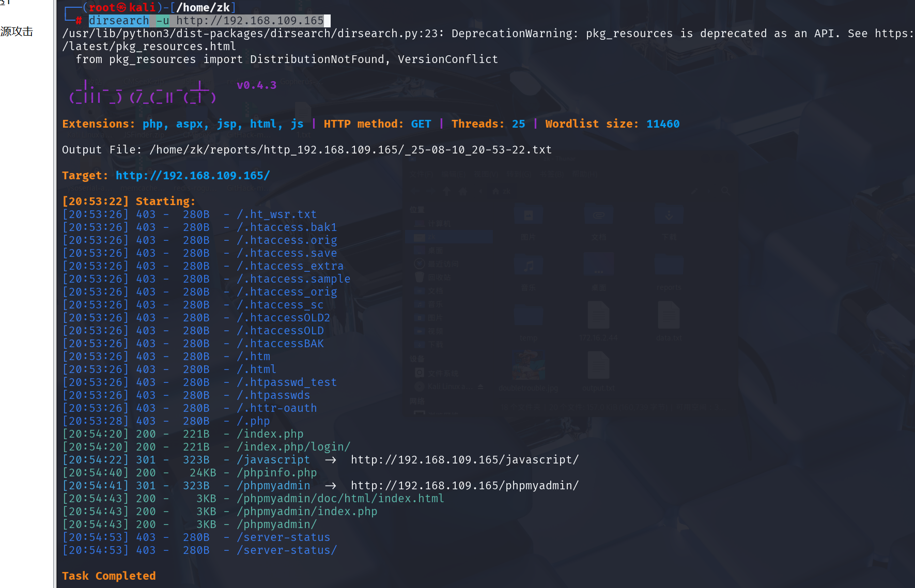Click the /phpinfo.php result

coord(276,473)
